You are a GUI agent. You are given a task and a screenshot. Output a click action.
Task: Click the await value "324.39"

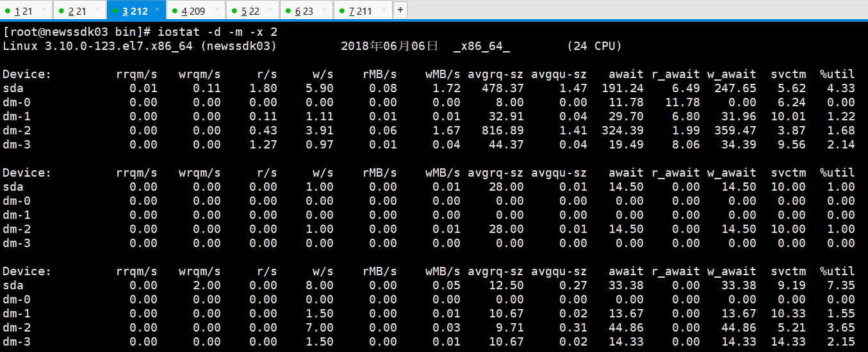coord(623,131)
